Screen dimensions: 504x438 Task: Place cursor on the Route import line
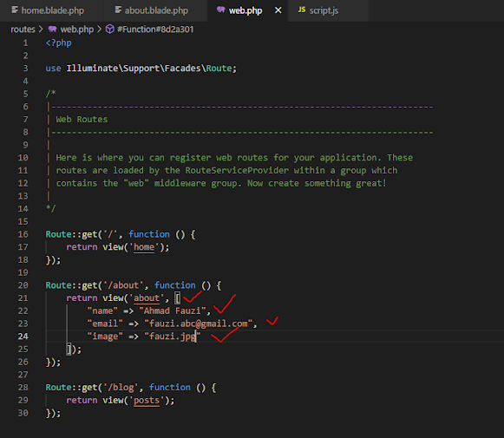pos(141,69)
